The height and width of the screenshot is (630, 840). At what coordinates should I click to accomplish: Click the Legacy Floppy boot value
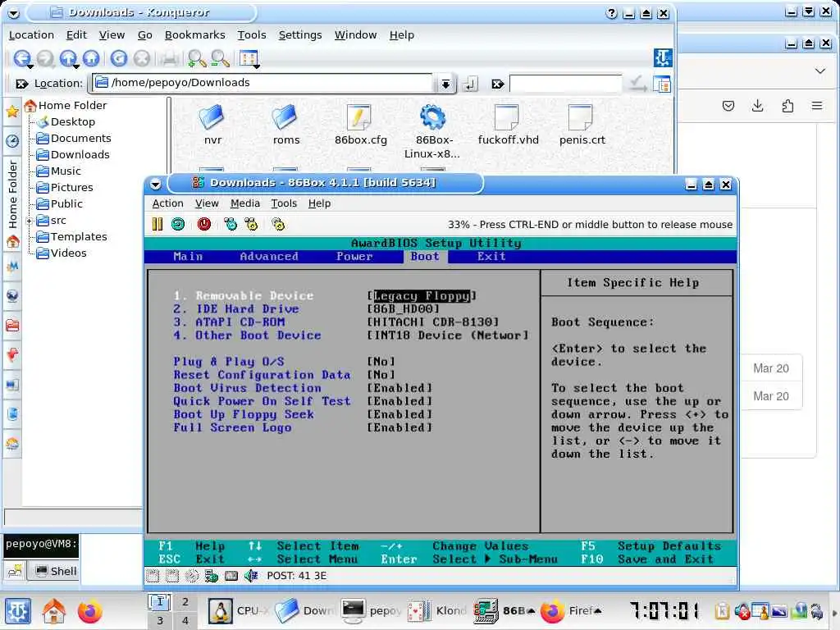pyautogui.click(x=422, y=295)
